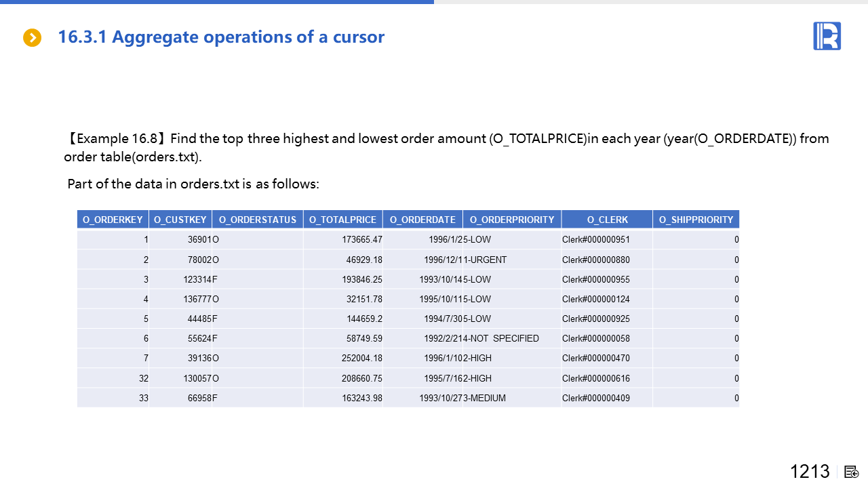Click the orange chevron icon beside the heading

tap(32, 37)
